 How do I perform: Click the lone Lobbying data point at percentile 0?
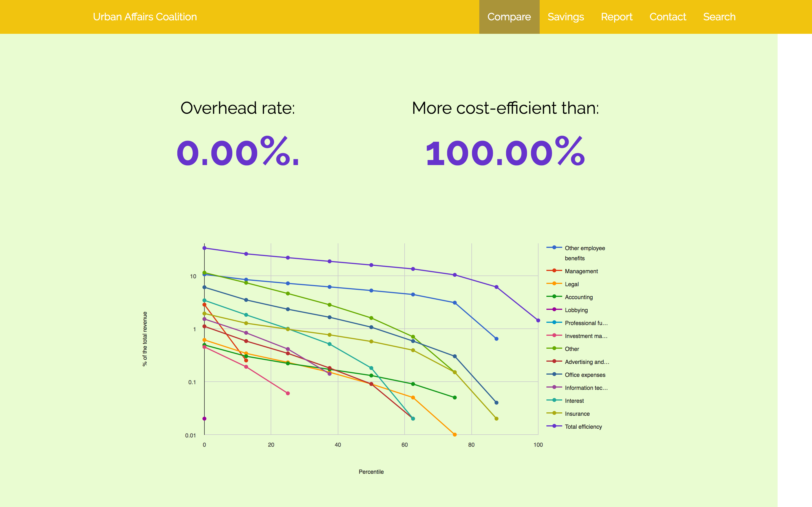point(204,419)
